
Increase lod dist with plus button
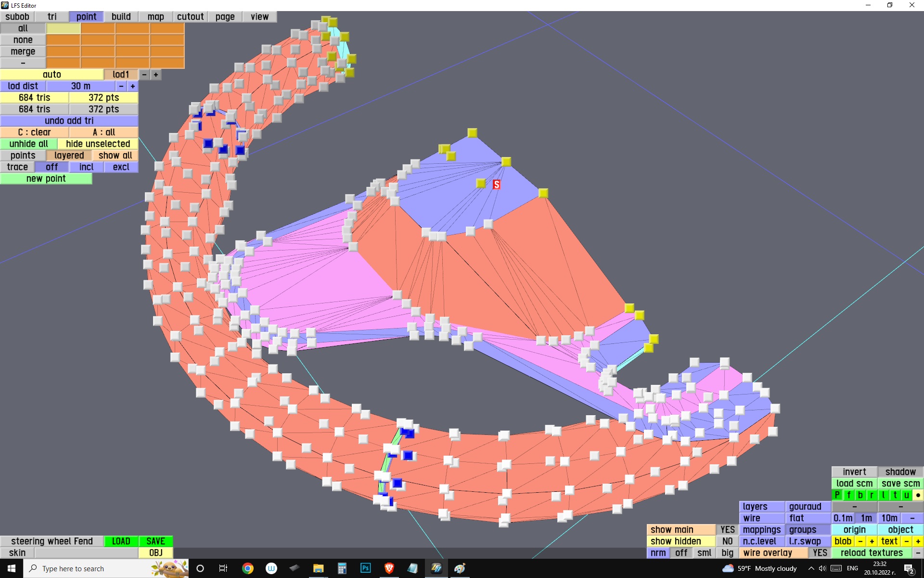[132, 86]
